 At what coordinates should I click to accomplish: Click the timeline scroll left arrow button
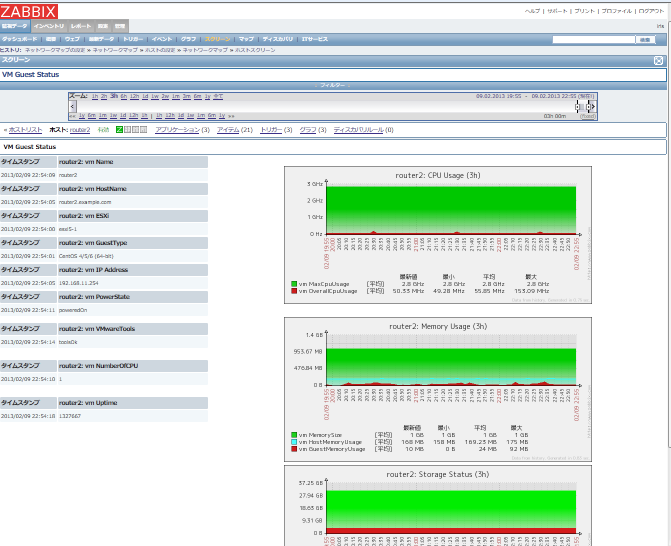tap(72, 107)
